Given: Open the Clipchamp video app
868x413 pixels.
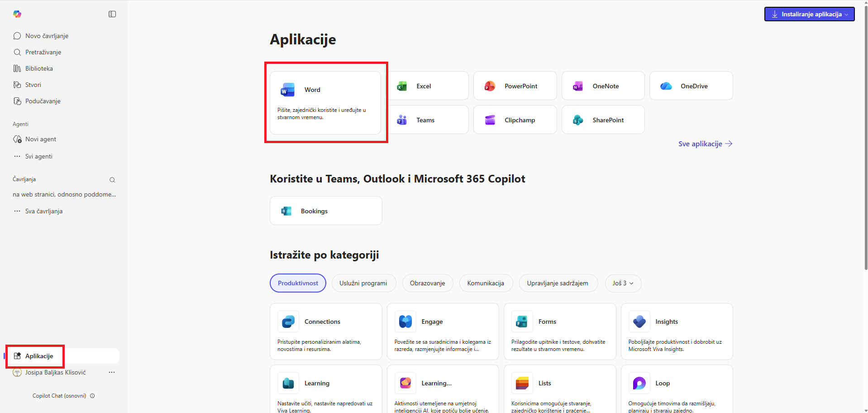Looking at the screenshot, I should coord(515,120).
